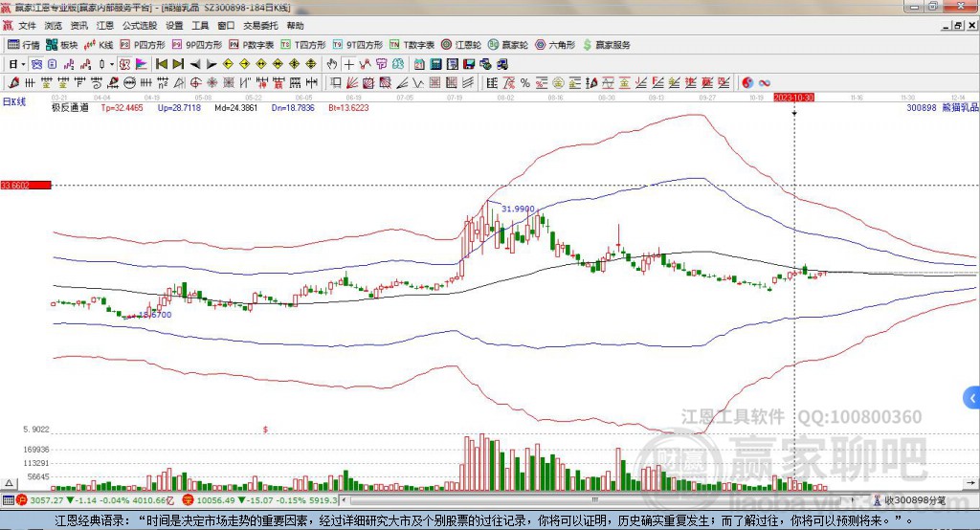Click the blue infinity symbol icon
Image resolution: width=980 pixels, height=530 pixels.
[x=764, y=82]
